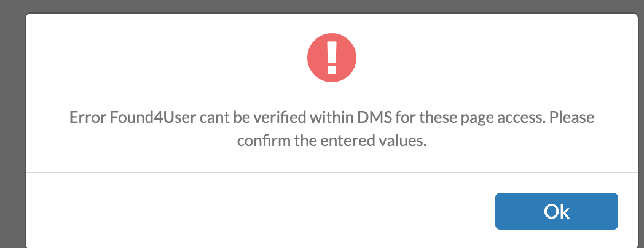Click the word within in error text
The image size is (644, 248).
[x=331, y=118]
